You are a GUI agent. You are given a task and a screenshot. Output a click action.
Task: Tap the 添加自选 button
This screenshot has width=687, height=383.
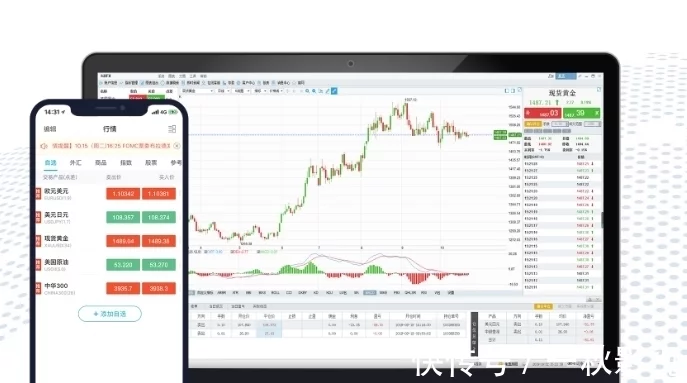[110, 314]
